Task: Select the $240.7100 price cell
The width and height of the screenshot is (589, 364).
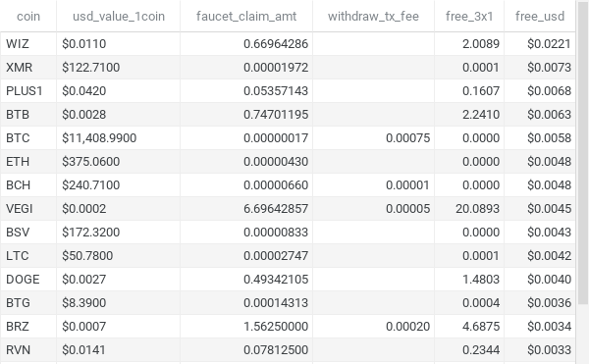Action: click(x=119, y=185)
